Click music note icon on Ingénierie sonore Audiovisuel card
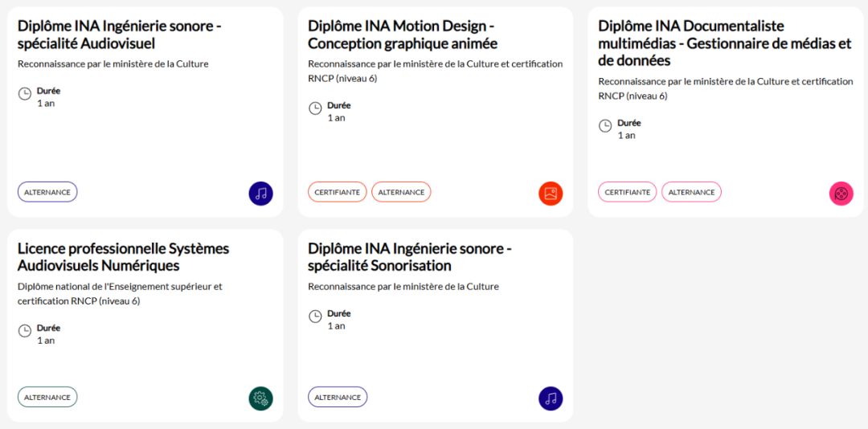This screenshot has width=868, height=429. point(260,193)
